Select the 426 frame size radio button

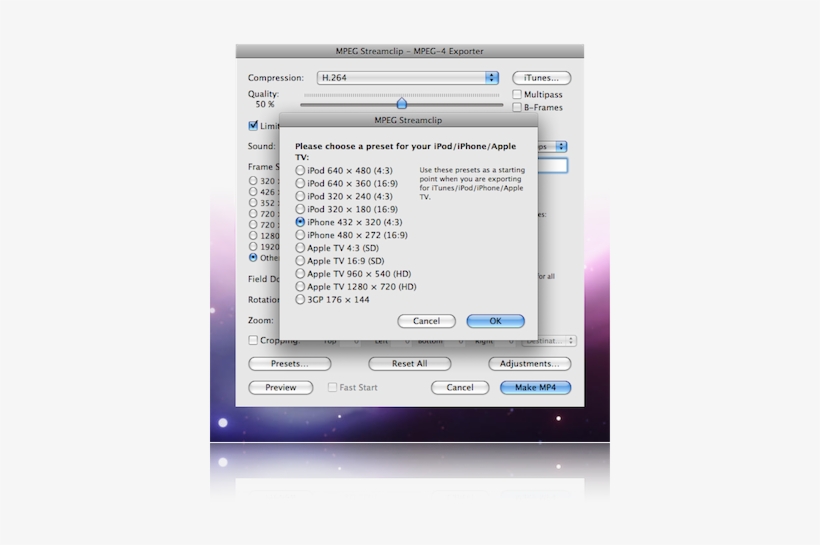point(253,191)
